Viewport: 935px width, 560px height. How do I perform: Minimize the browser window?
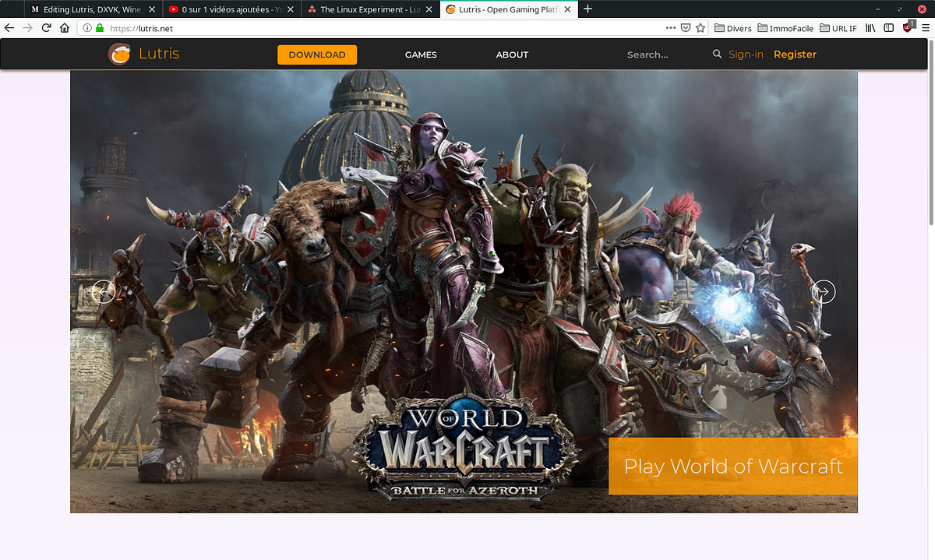click(878, 9)
